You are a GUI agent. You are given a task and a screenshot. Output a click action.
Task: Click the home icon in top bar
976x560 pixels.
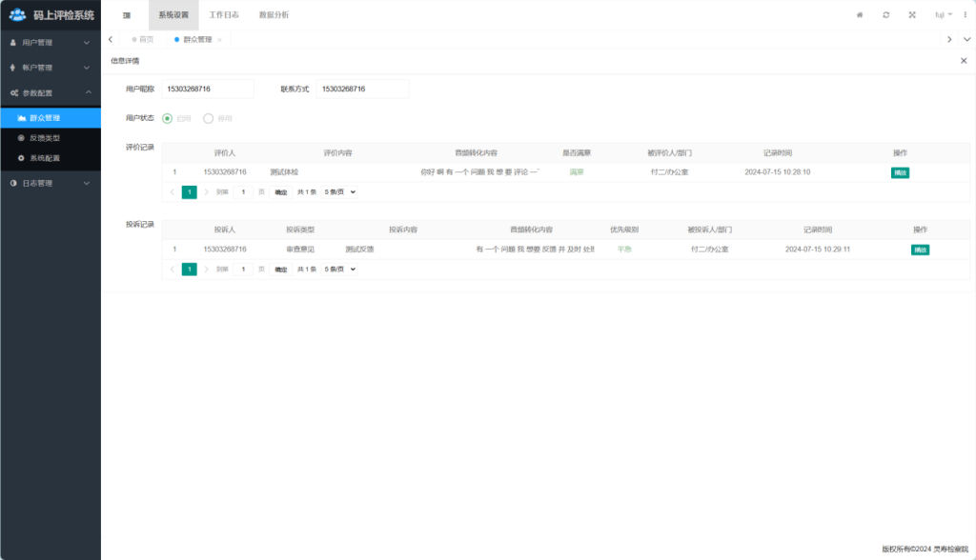pos(860,15)
